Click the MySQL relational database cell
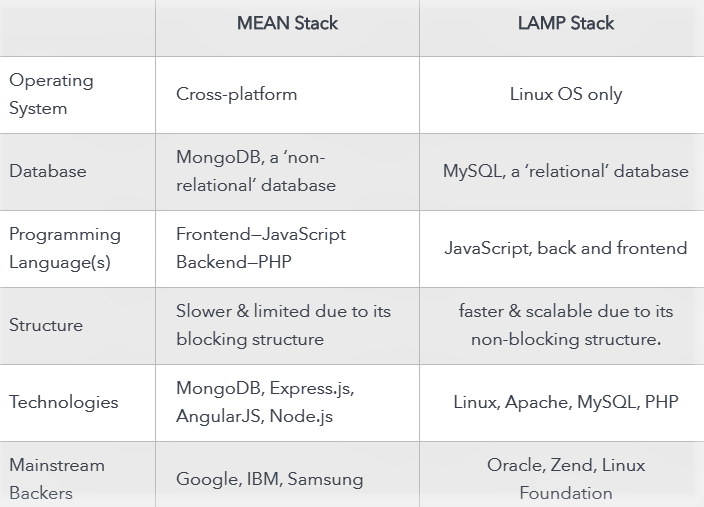The height and width of the screenshot is (507, 704). tap(566, 171)
